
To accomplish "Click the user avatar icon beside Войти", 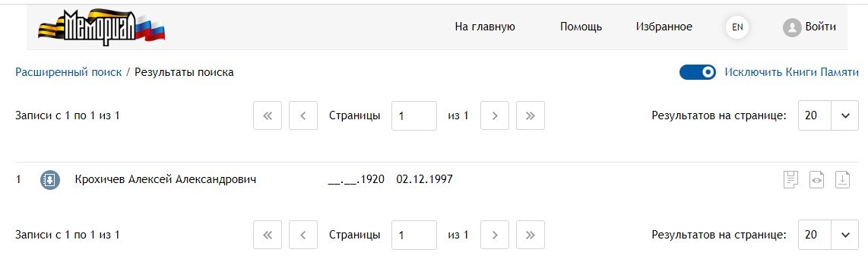I will pyautogui.click(x=792, y=27).
